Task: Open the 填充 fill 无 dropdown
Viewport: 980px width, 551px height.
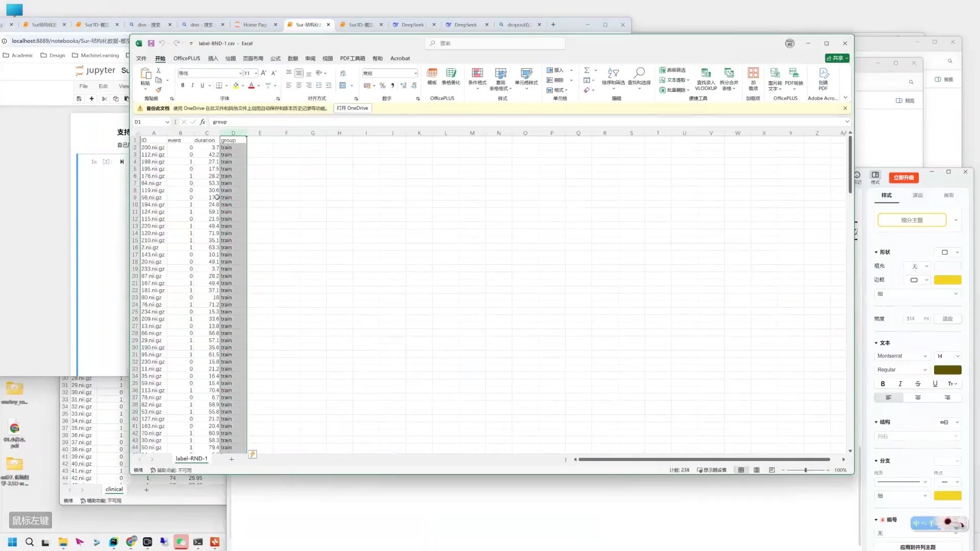Action: coord(918,266)
